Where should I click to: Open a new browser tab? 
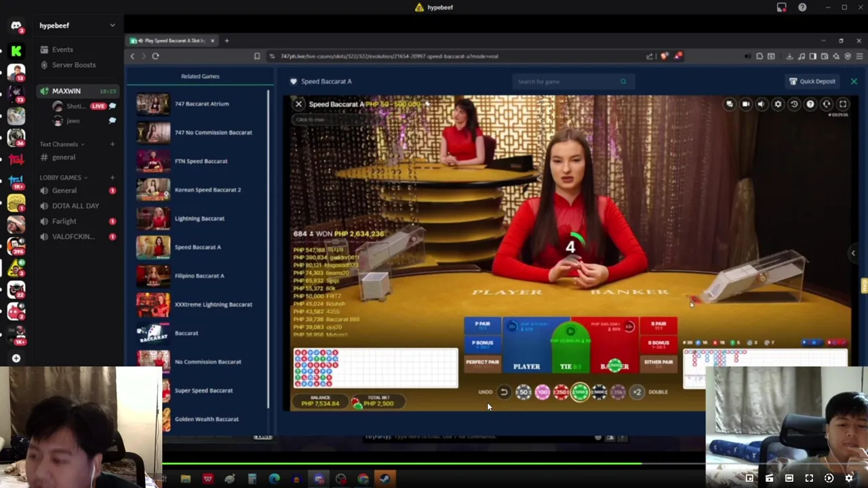pos(226,41)
